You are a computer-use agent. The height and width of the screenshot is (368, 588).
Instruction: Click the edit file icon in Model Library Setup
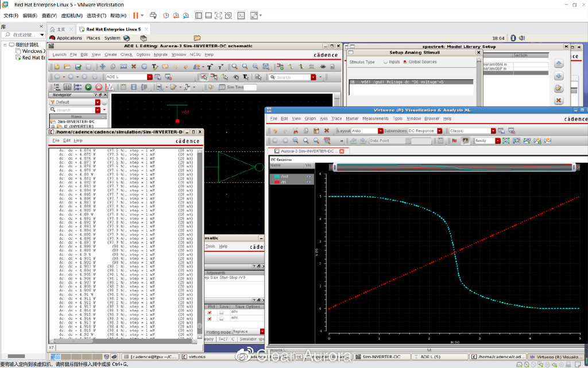[558, 88]
